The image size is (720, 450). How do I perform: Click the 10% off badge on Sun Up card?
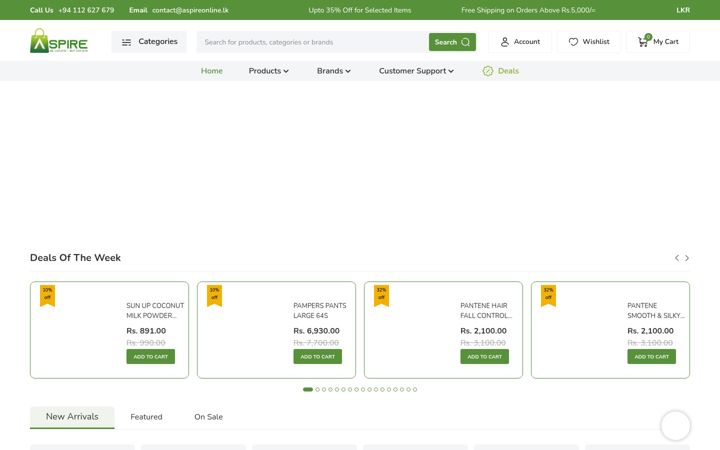point(47,295)
